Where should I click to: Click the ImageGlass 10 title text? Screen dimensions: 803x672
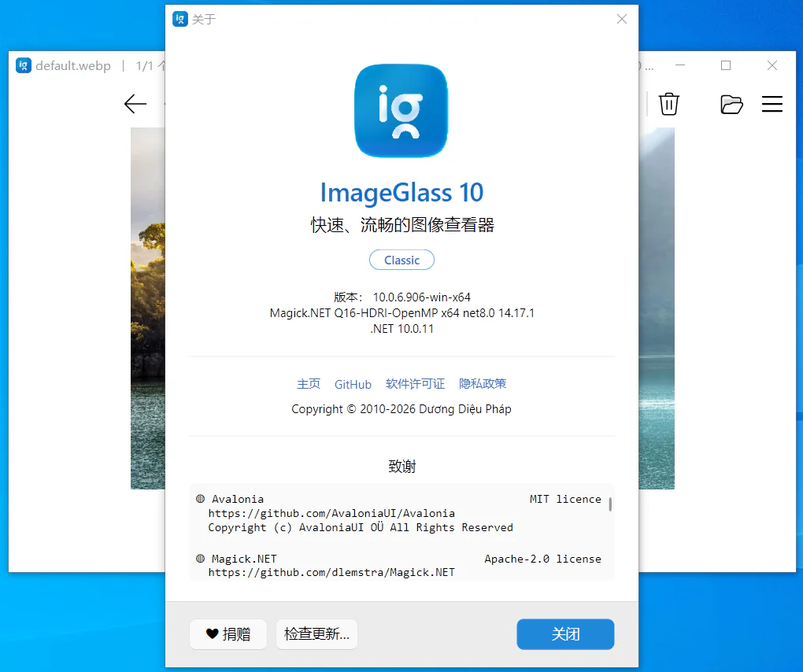point(401,193)
